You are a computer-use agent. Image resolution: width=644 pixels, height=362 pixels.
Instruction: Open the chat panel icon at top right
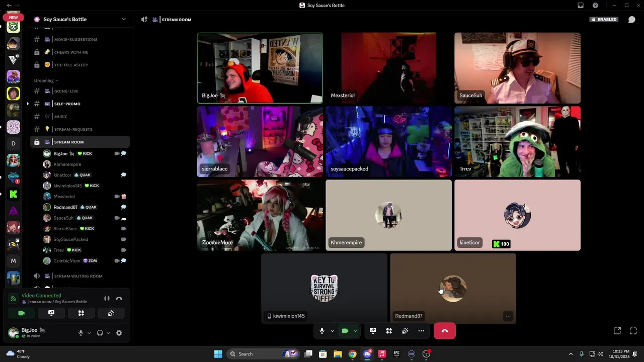point(632,20)
